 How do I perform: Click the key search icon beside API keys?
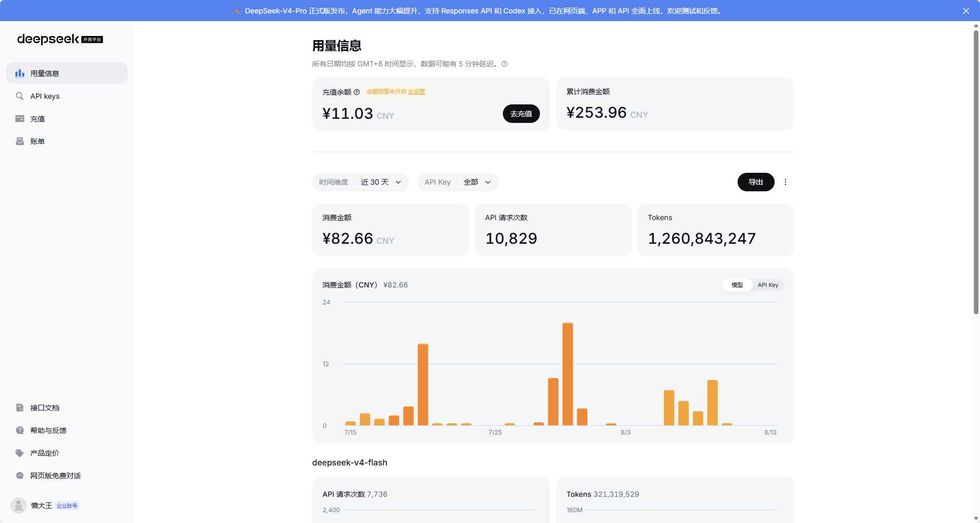(20, 96)
